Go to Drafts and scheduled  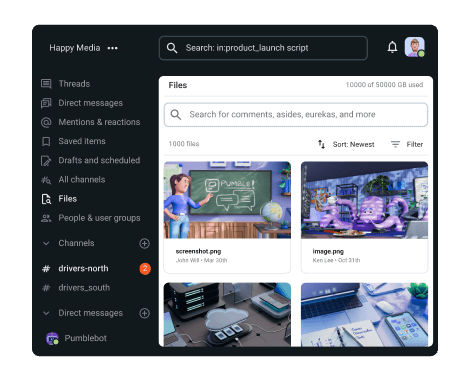click(x=90, y=160)
